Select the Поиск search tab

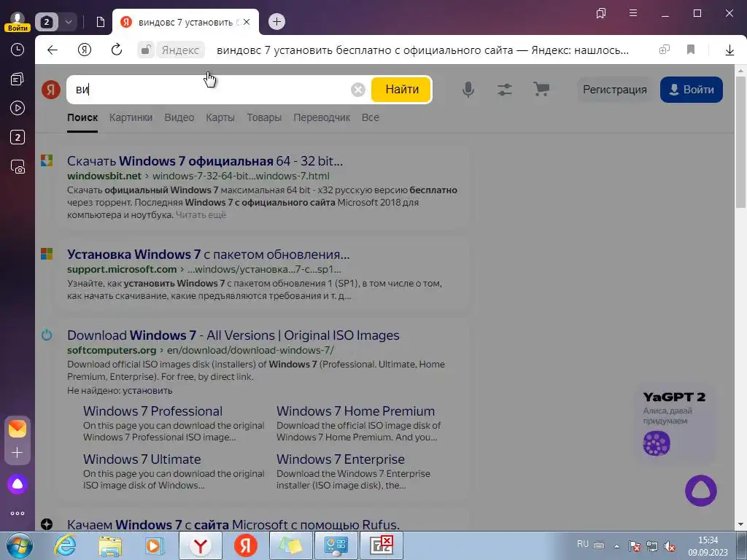click(82, 117)
